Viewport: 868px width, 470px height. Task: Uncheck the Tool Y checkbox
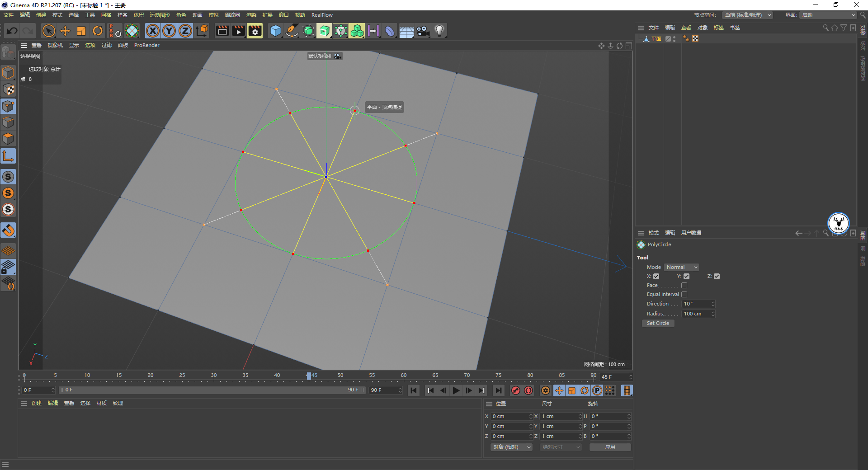pyautogui.click(x=686, y=277)
